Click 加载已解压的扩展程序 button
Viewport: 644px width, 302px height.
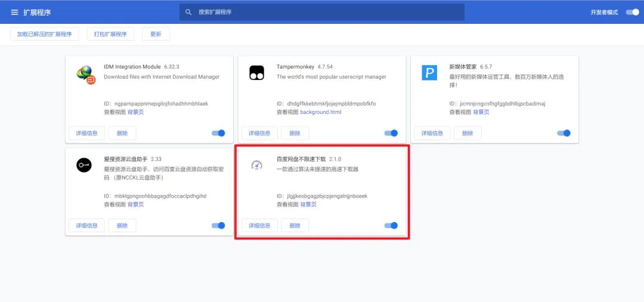(x=44, y=34)
